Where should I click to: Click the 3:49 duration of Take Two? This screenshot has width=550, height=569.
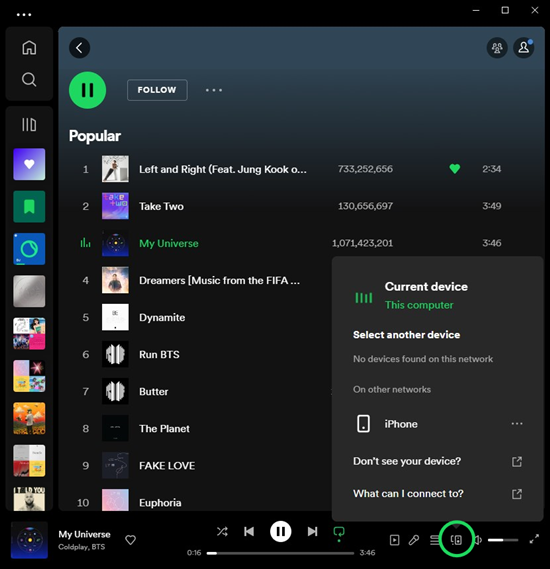coord(492,206)
